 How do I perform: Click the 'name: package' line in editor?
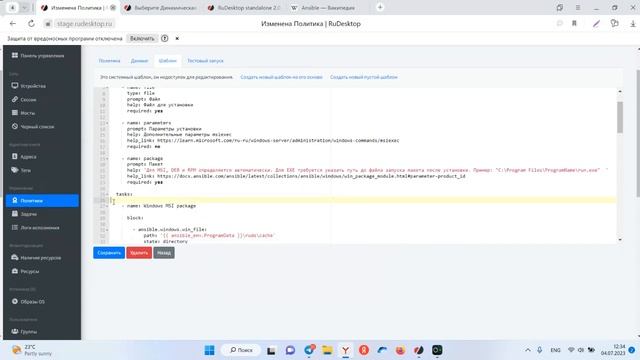[145, 158]
